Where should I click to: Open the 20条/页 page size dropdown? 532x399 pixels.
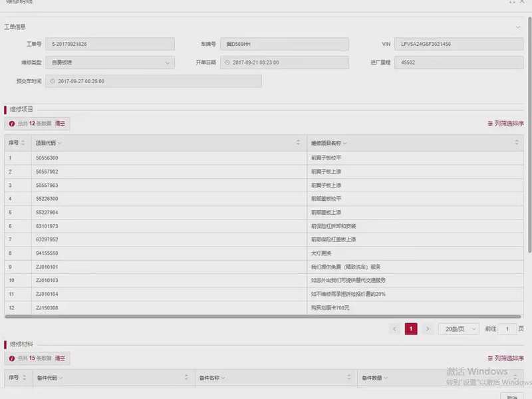tap(458, 329)
